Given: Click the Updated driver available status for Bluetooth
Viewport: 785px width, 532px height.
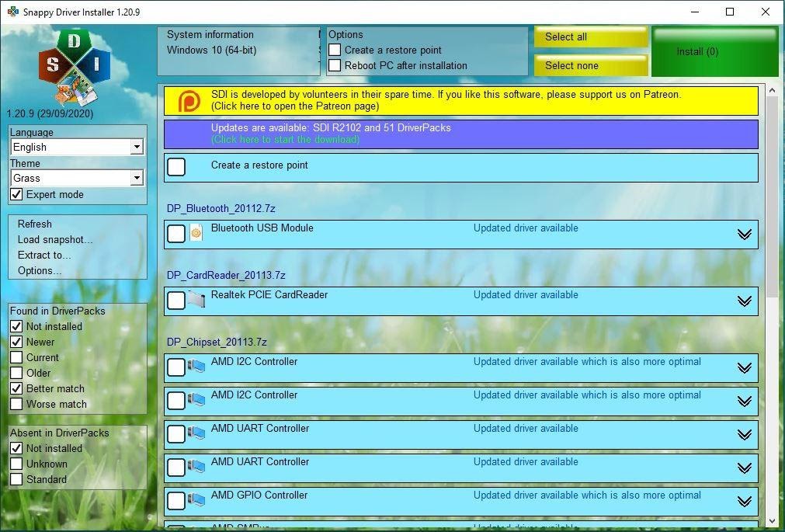Looking at the screenshot, I should (x=526, y=228).
